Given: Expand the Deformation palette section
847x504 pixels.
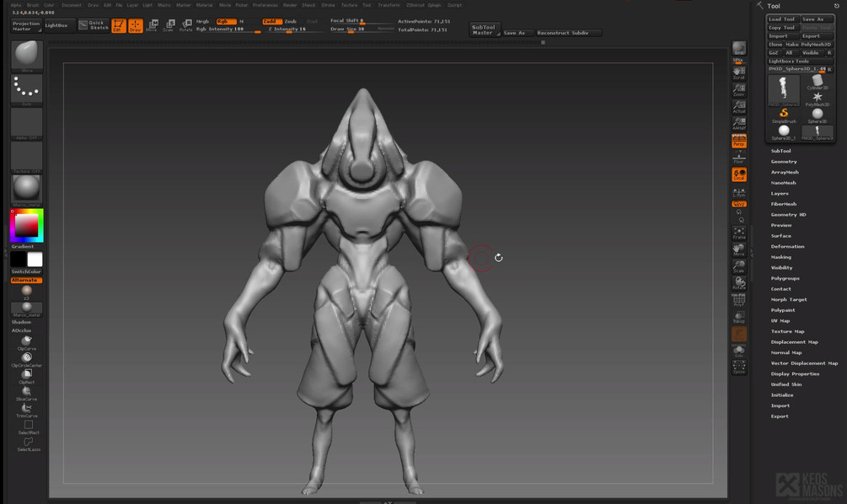Looking at the screenshot, I should tap(787, 246).
